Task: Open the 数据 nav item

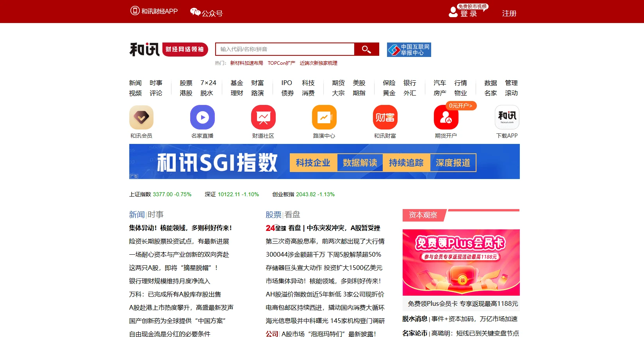Action: pos(491,83)
